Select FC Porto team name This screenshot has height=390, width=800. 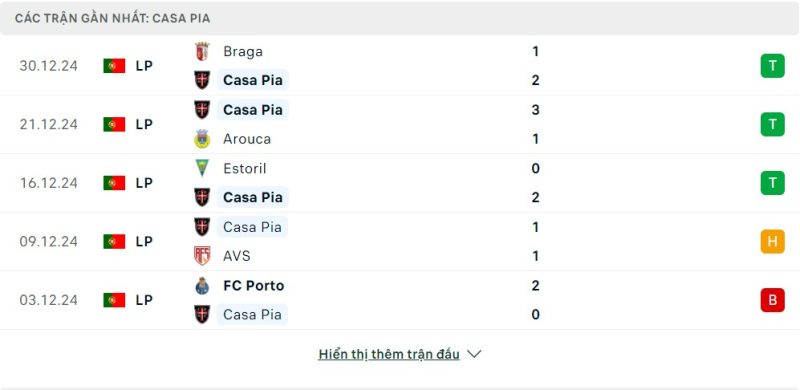[254, 285]
